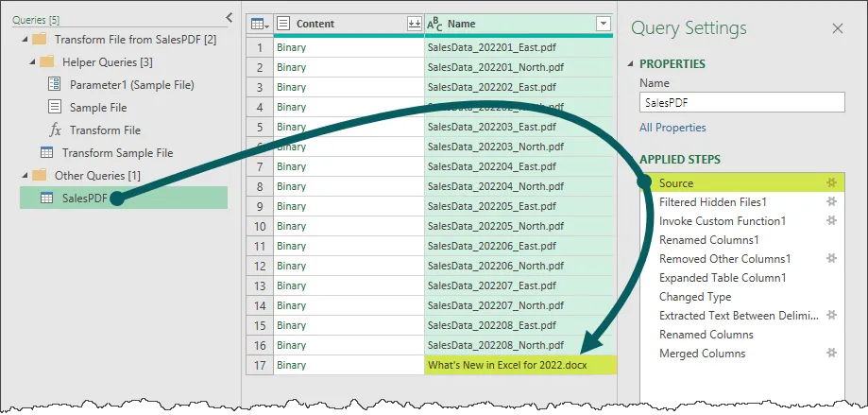Select the Changed Type applied step

click(695, 297)
